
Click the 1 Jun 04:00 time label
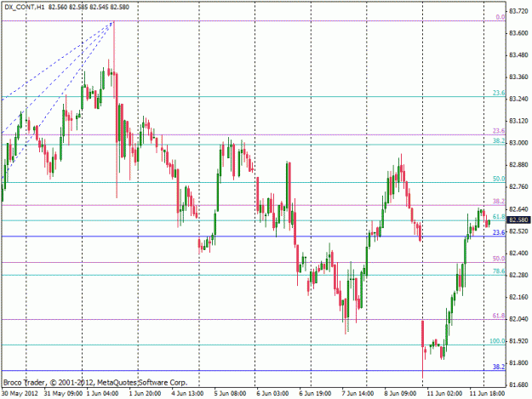tap(102, 393)
